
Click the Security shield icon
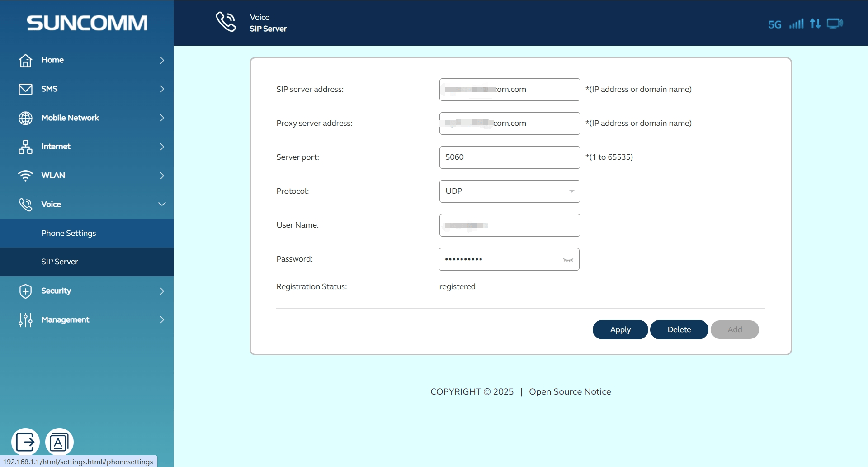click(26, 291)
